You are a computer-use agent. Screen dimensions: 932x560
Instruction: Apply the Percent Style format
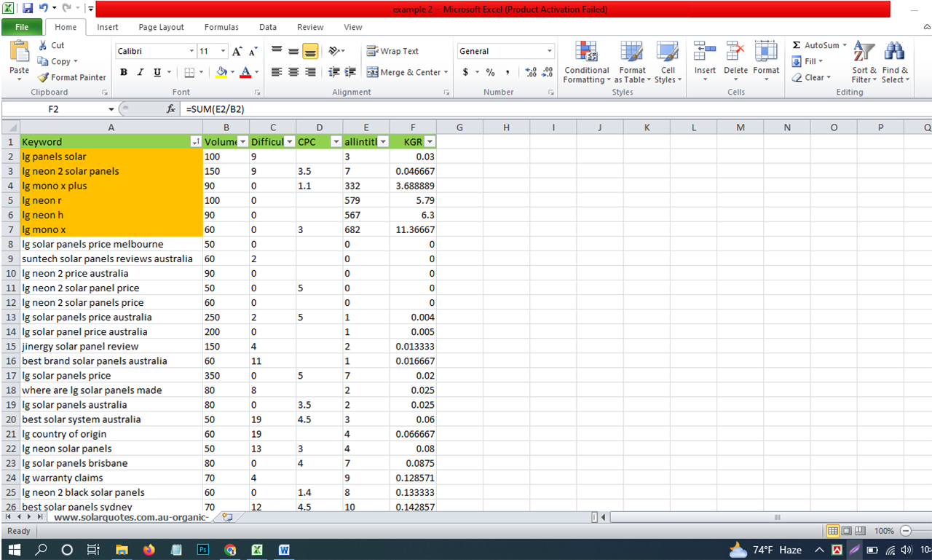(x=490, y=73)
